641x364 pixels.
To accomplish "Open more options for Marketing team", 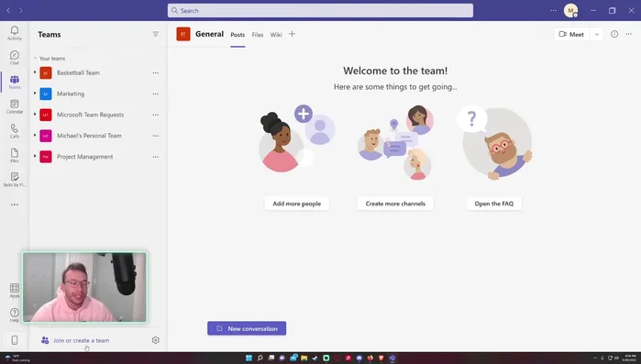I will click(155, 94).
